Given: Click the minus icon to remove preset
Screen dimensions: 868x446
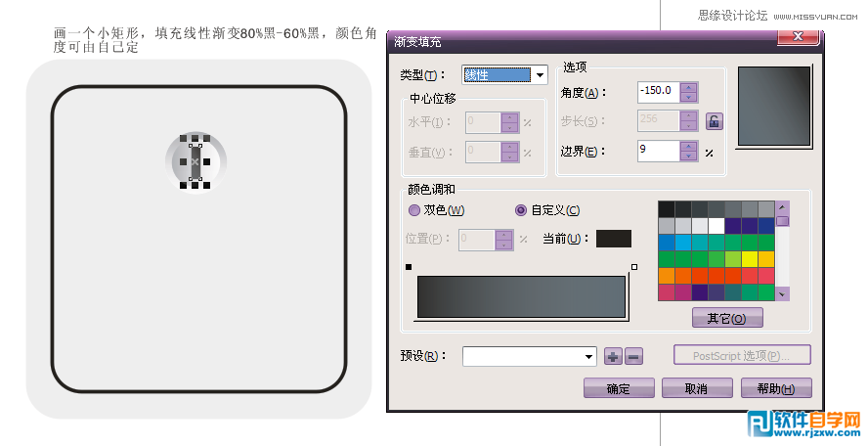Looking at the screenshot, I should pyautogui.click(x=632, y=357).
